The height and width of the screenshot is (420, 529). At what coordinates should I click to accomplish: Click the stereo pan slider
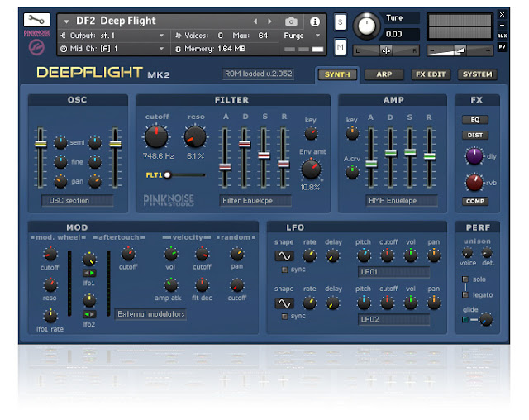[x=386, y=50]
